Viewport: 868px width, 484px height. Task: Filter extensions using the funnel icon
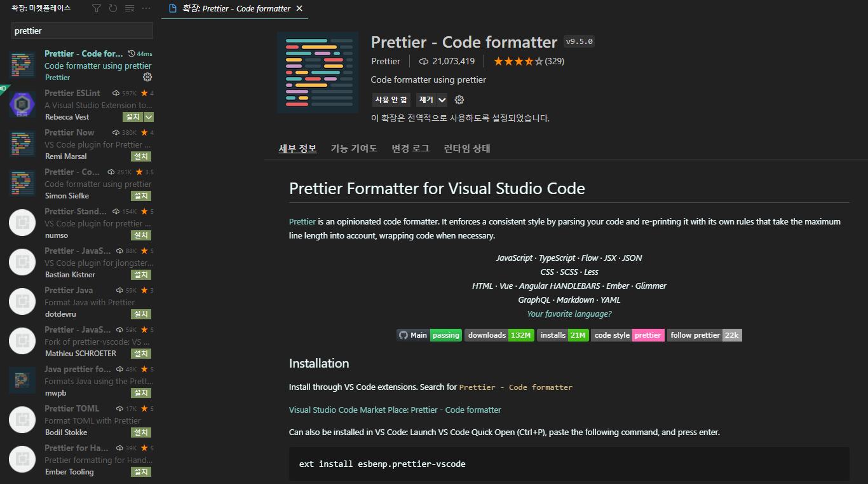97,8
